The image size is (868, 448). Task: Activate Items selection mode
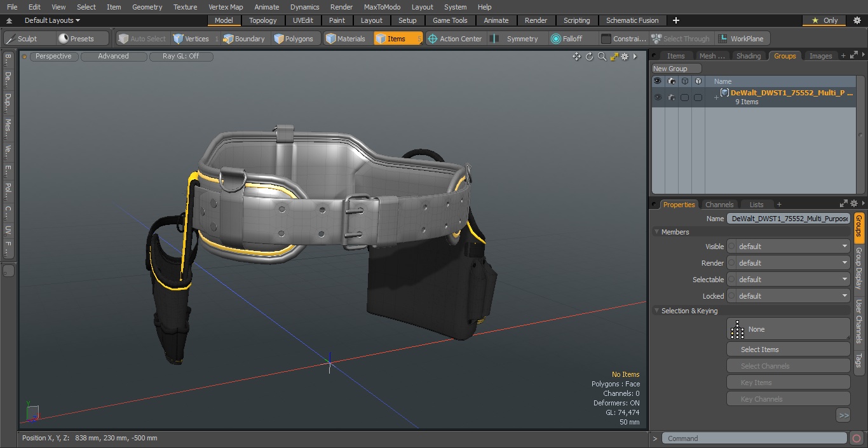pos(398,39)
